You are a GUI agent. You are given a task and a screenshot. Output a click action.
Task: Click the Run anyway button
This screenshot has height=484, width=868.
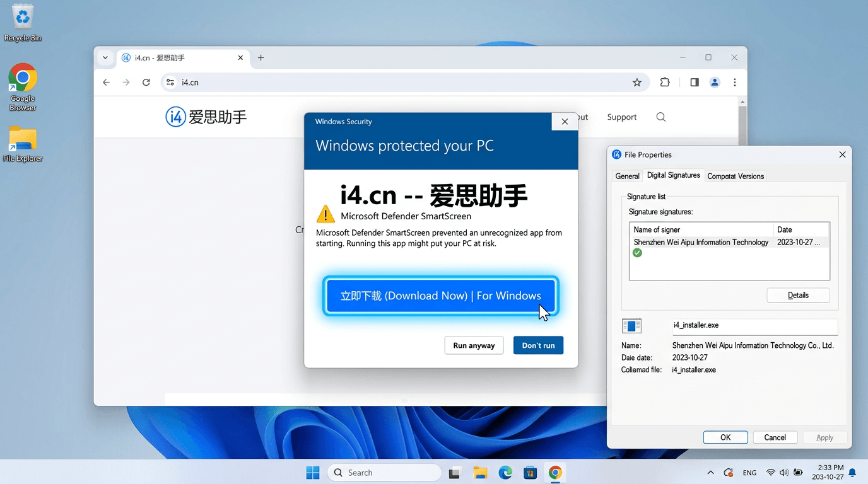[474, 345]
